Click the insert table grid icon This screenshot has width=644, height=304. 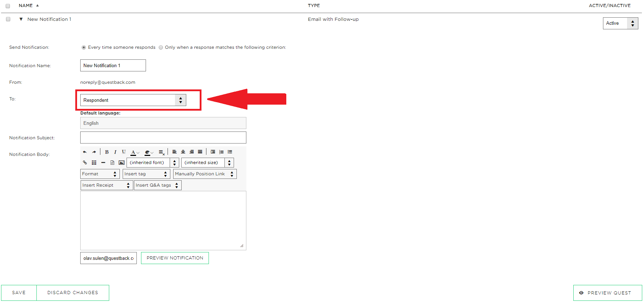tap(94, 163)
